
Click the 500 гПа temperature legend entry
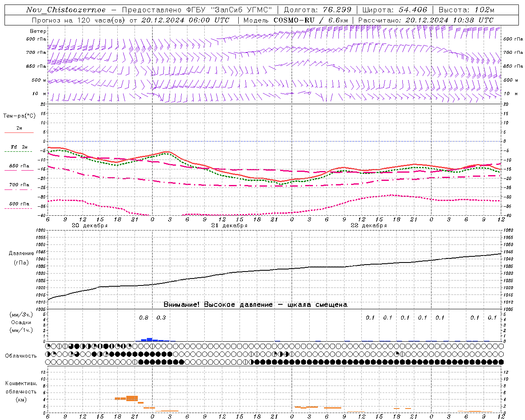pos(19,204)
